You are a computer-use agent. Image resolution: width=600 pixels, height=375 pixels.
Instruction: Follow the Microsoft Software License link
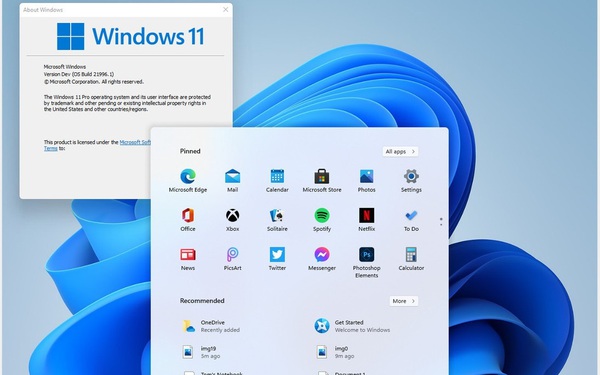pyautogui.click(x=135, y=142)
